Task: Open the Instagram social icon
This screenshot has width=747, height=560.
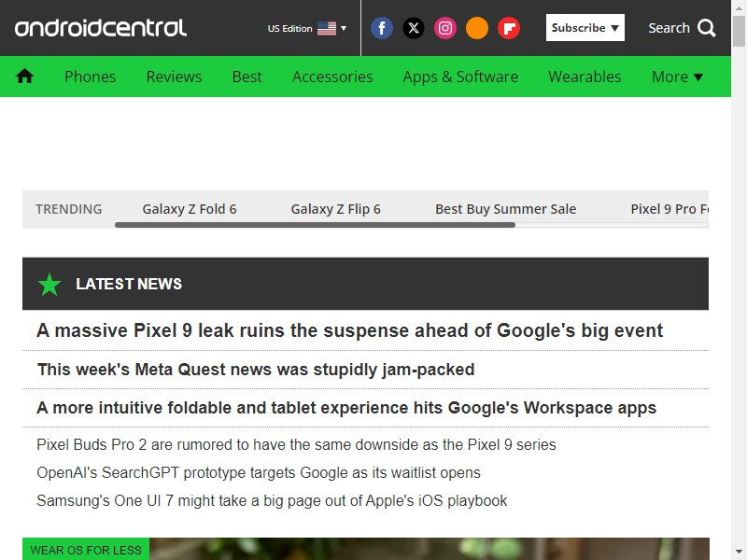Action: point(445,28)
